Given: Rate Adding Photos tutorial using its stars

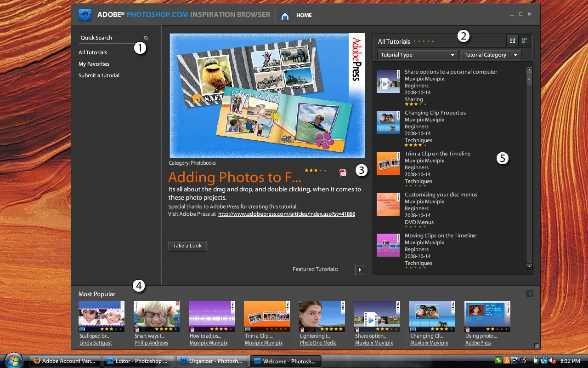Looking at the screenshot, I should pos(315,170).
